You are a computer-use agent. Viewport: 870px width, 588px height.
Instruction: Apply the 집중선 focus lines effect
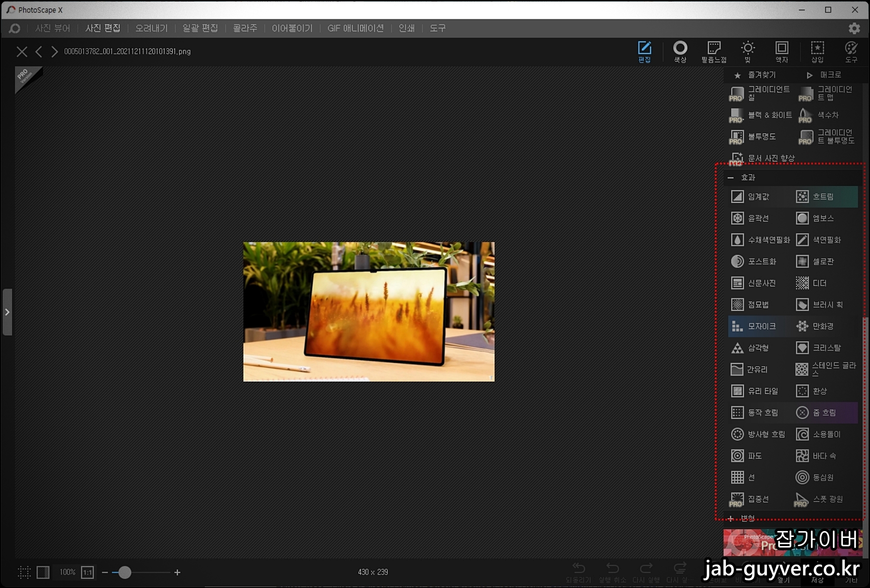point(760,499)
